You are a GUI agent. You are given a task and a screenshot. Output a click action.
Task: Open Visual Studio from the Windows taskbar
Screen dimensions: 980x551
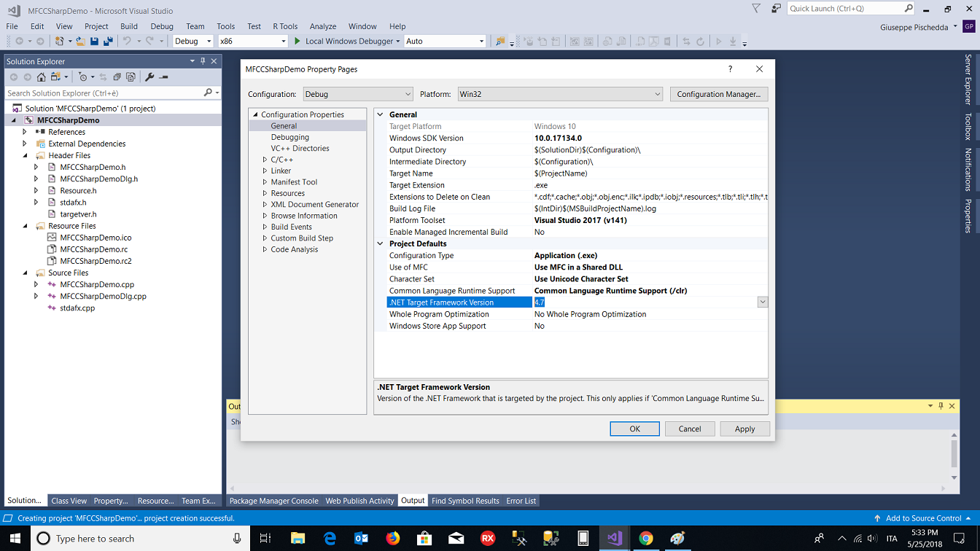614,539
